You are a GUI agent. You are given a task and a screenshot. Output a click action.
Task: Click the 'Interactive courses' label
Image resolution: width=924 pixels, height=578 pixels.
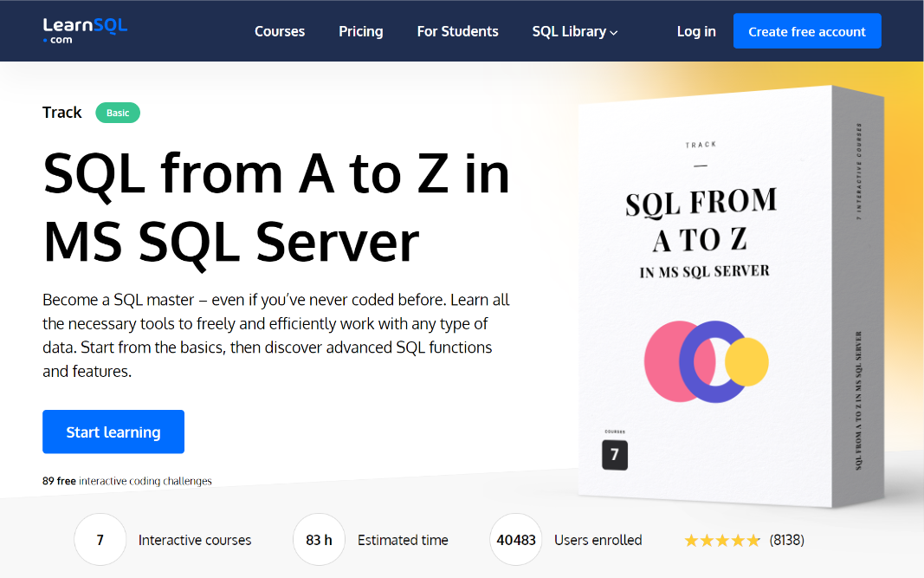tap(195, 540)
